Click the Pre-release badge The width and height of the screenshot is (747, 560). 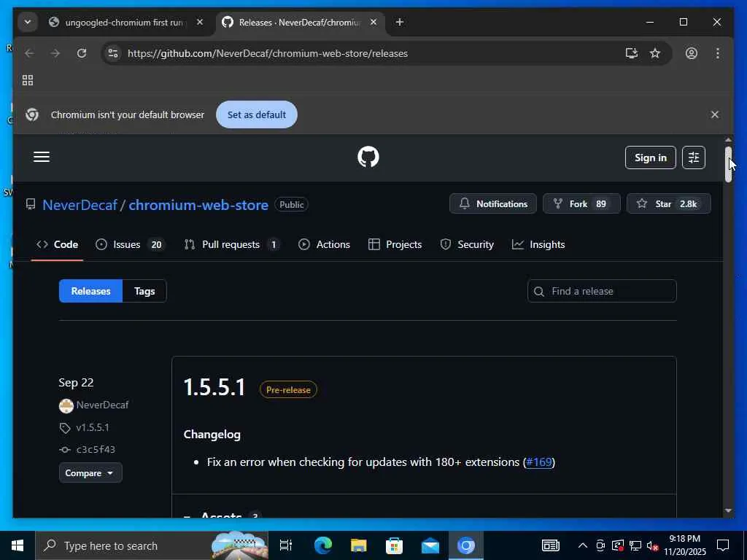pyautogui.click(x=288, y=389)
